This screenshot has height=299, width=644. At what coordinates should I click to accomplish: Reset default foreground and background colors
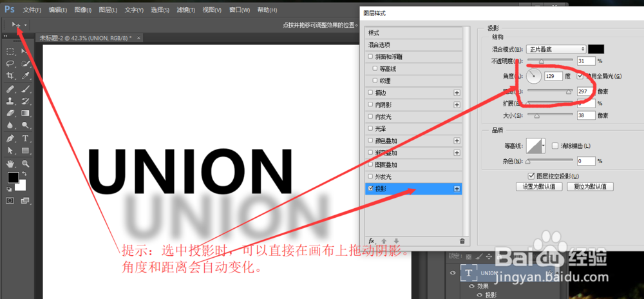pyautogui.click(x=9, y=189)
